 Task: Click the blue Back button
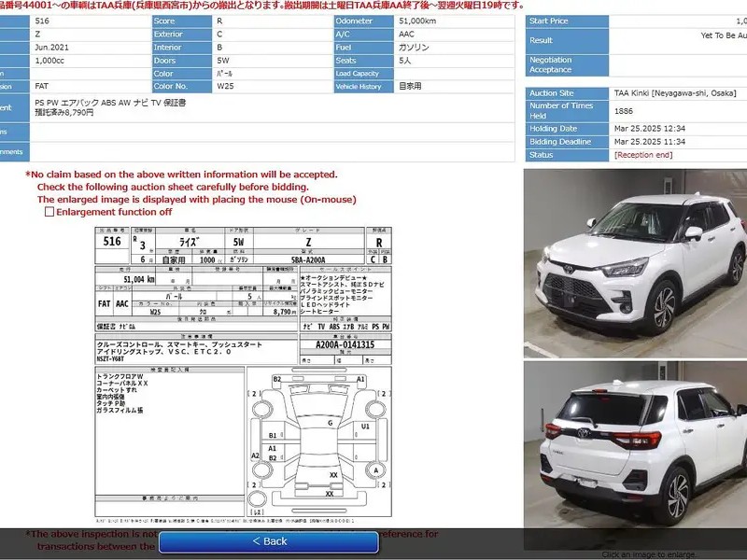pos(269,541)
